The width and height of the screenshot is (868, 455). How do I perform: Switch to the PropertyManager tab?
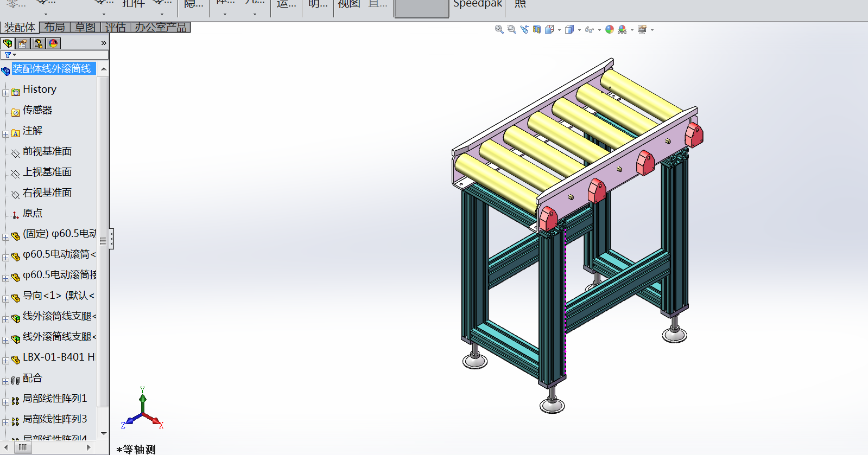click(23, 43)
